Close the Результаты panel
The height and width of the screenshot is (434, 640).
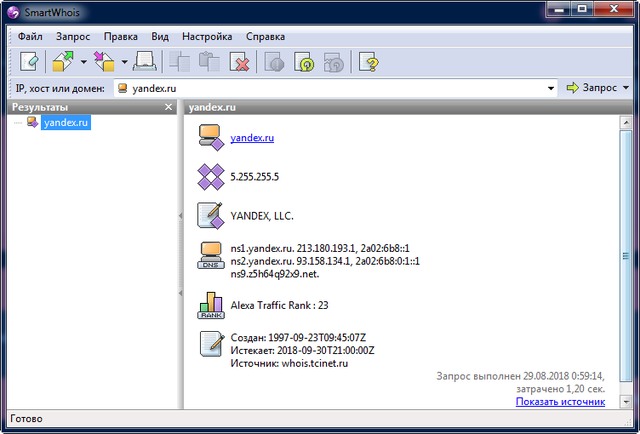point(169,106)
